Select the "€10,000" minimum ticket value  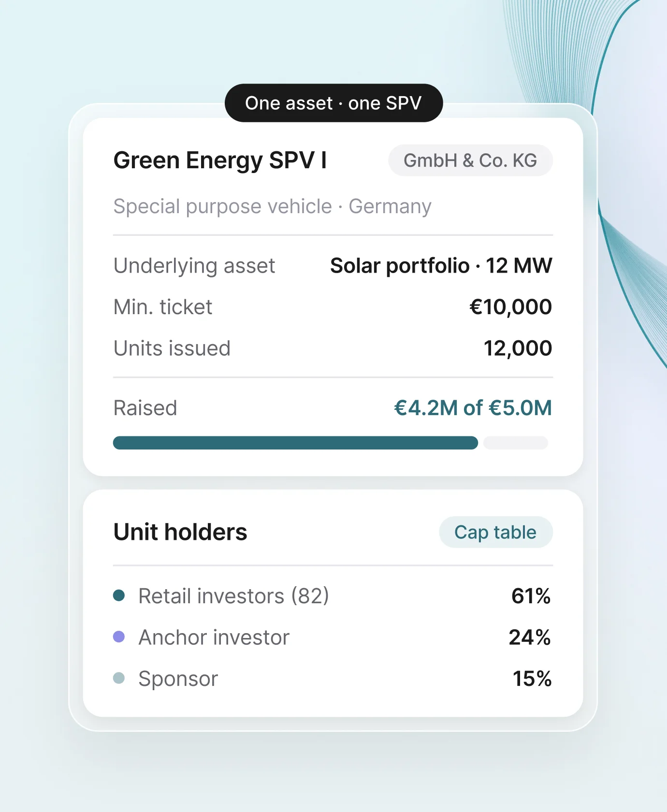coord(510,307)
